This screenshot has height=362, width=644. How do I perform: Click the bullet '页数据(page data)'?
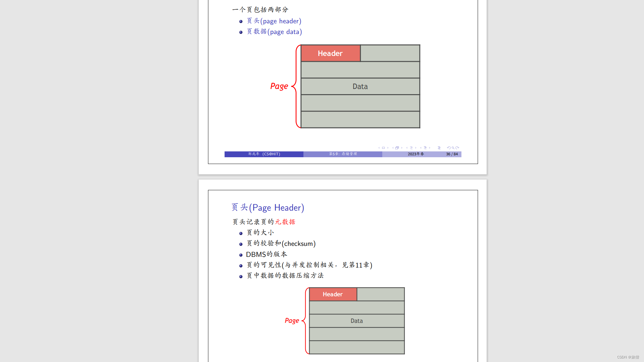(274, 32)
